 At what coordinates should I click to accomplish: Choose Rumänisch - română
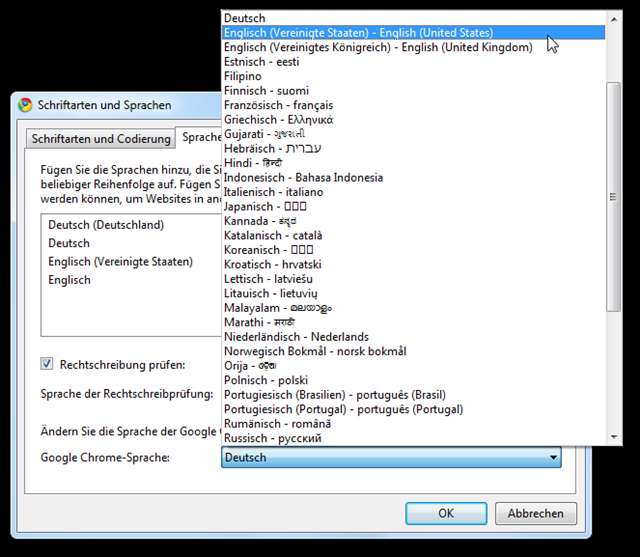coord(413,424)
